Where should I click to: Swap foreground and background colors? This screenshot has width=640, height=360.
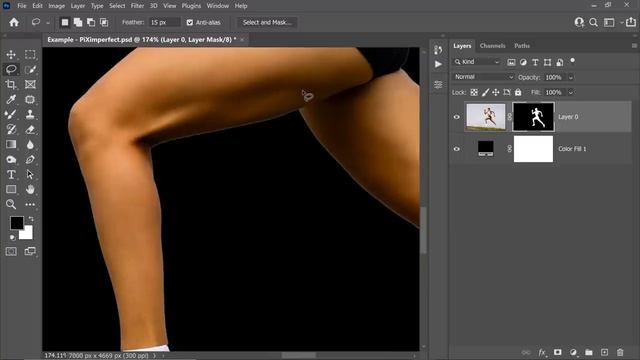point(31,219)
